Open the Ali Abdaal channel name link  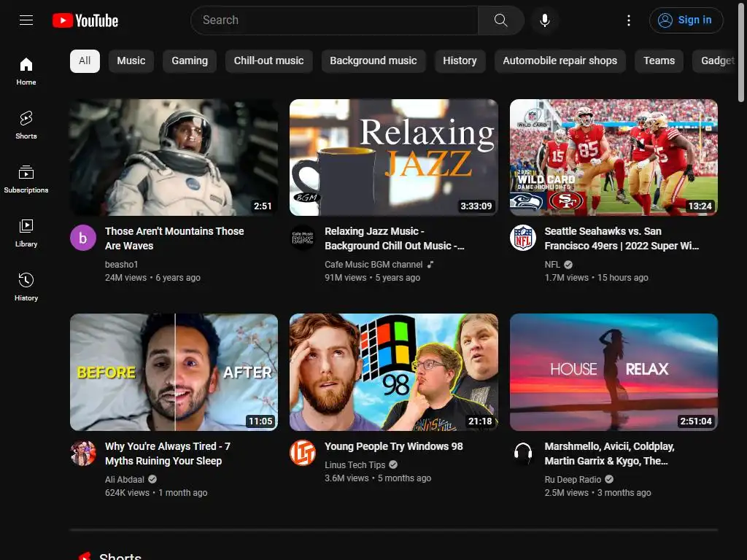tap(124, 480)
